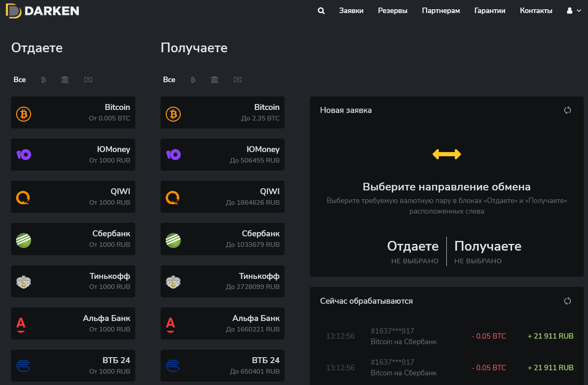
Task: Click the ЮMoney purple logo in Отдаете list
Action: click(24, 155)
